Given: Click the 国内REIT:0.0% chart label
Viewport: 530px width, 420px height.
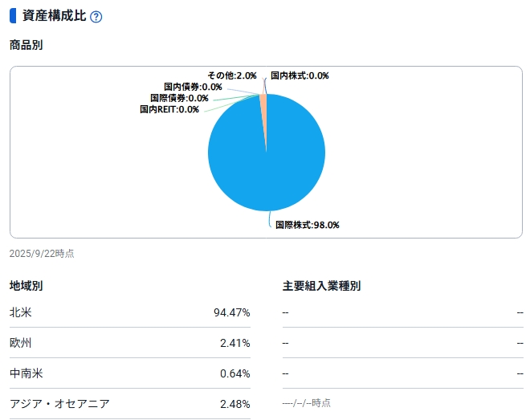Looking at the screenshot, I should pos(169,109).
